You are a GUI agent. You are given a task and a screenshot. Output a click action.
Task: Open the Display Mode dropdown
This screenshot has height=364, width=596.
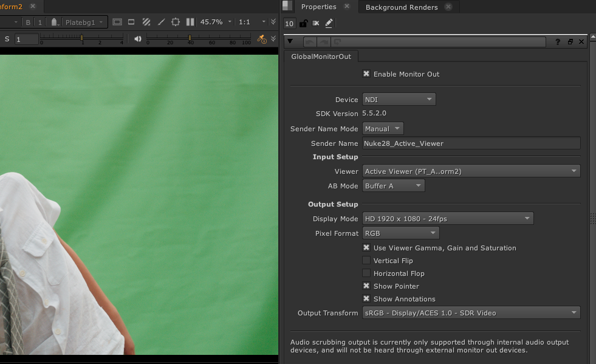447,219
